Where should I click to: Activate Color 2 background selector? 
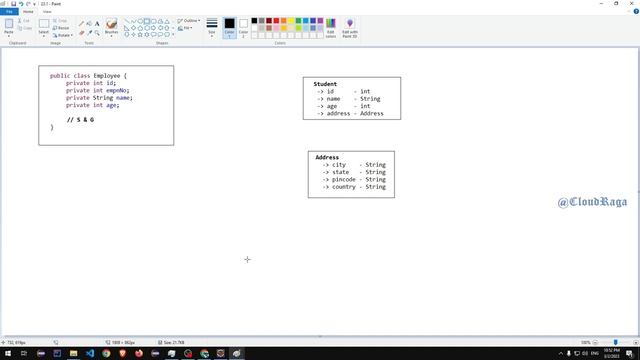pos(243,28)
